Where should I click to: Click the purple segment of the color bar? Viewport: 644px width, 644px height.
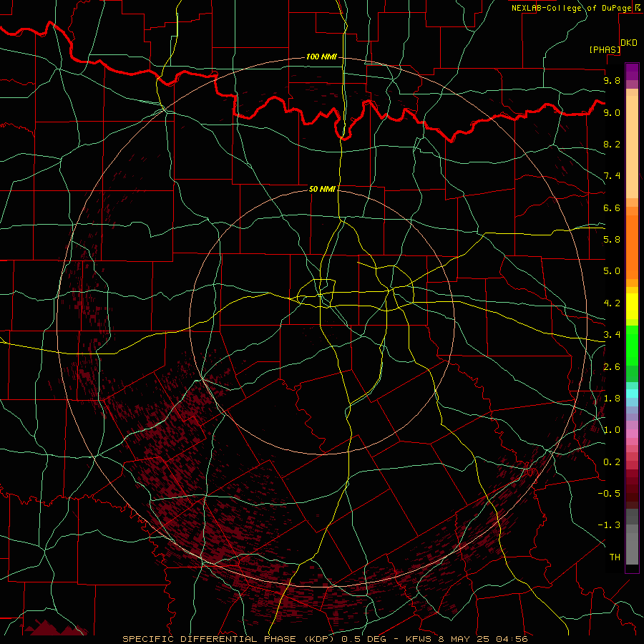(x=632, y=72)
